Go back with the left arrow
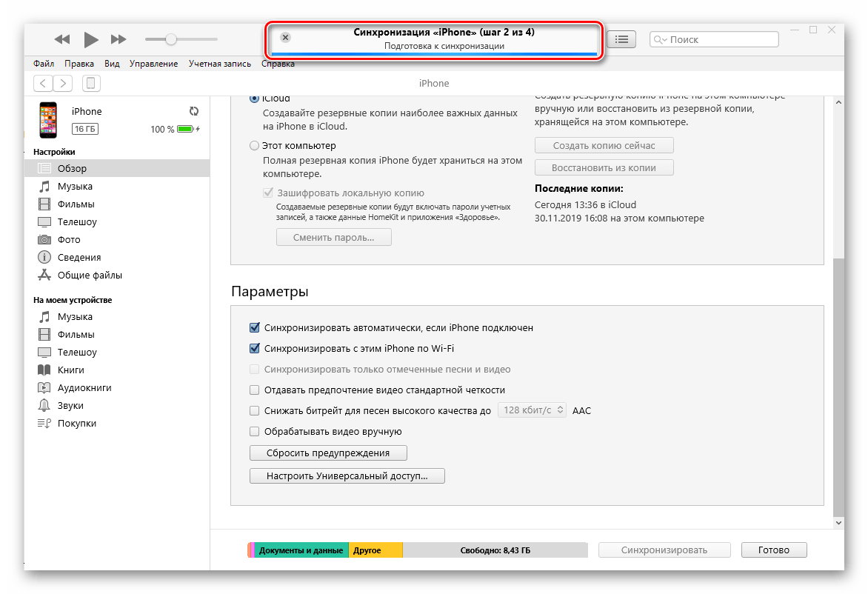Image resolution: width=868 pixels, height=594 pixels. point(43,83)
